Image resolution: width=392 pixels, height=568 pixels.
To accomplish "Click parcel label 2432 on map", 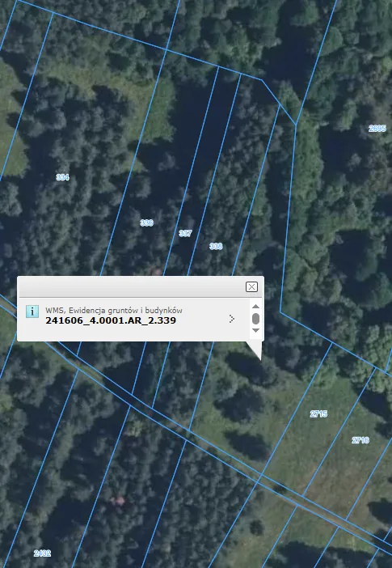I will [x=42, y=553].
